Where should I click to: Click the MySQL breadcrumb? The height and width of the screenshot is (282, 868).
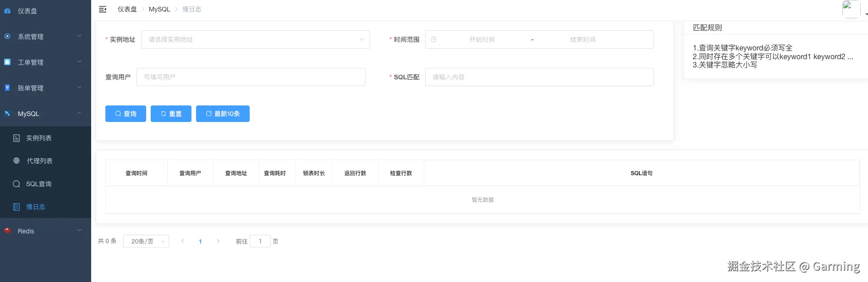[x=159, y=9]
